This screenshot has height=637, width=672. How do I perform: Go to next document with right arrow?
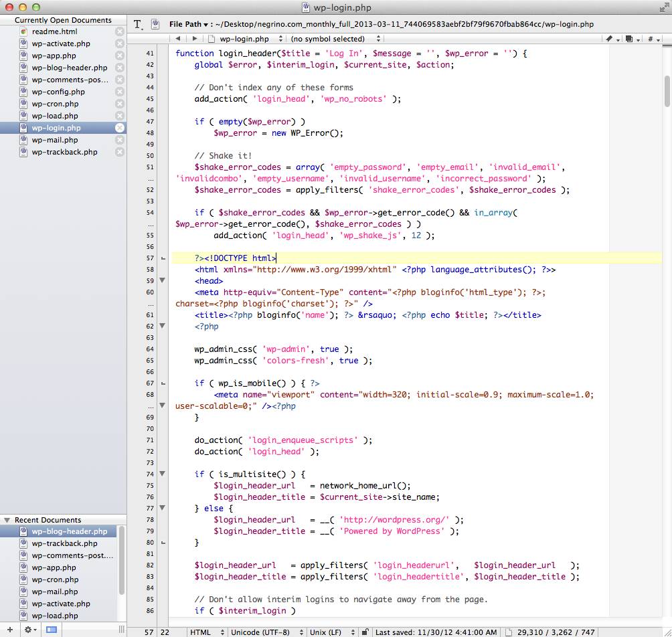point(195,39)
